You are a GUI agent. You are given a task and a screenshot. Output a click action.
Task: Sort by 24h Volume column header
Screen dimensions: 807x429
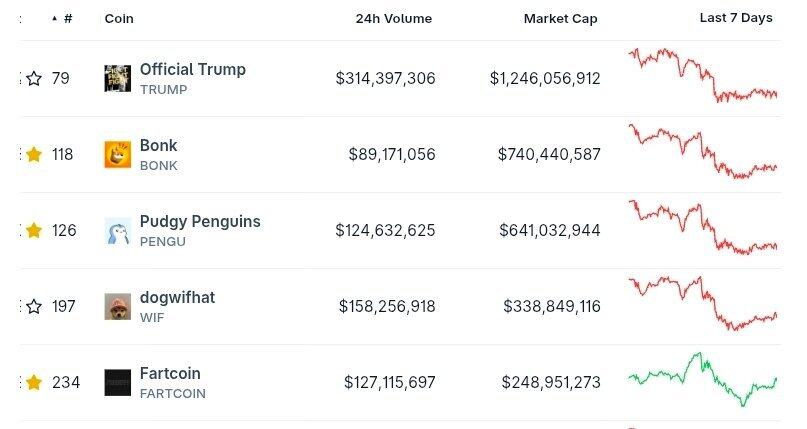pyautogui.click(x=393, y=18)
